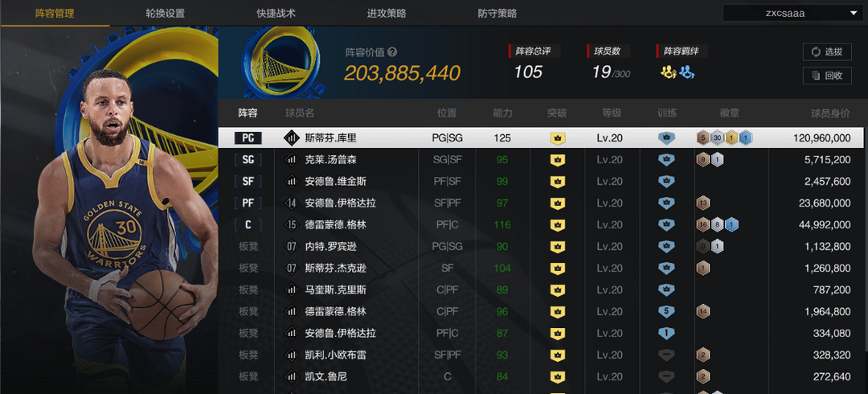Sort by the 能力 column header
The height and width of the screenshot is (394, 868).
click(x=502, y=113)
